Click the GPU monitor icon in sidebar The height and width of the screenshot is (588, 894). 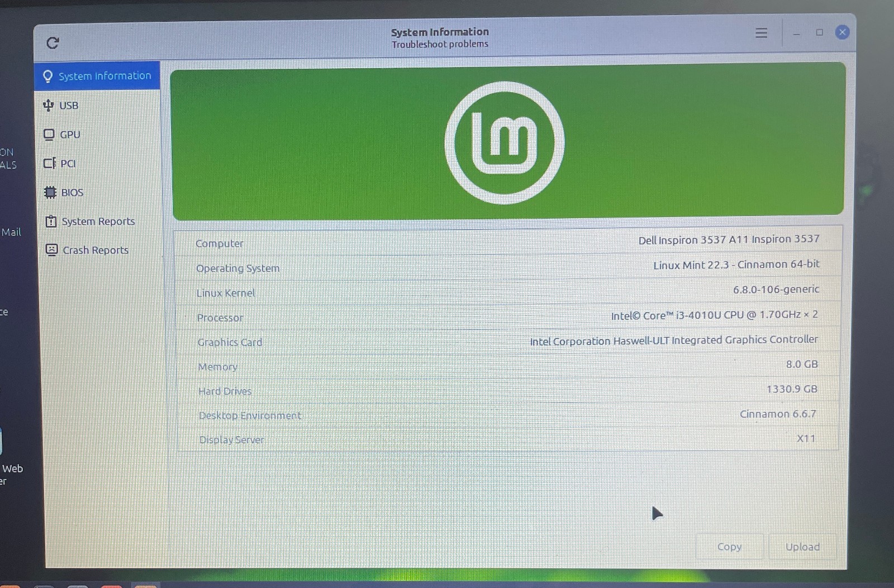(x=49, y=135)
